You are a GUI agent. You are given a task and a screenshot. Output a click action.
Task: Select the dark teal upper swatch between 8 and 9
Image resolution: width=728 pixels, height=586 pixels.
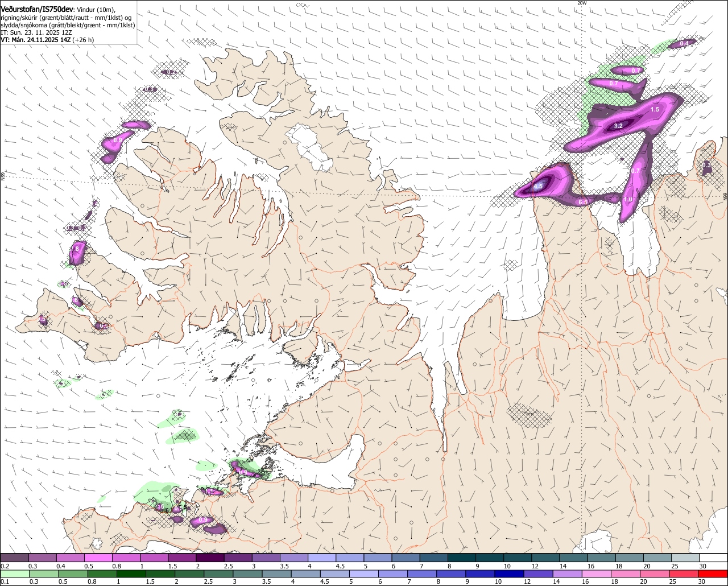462,558
